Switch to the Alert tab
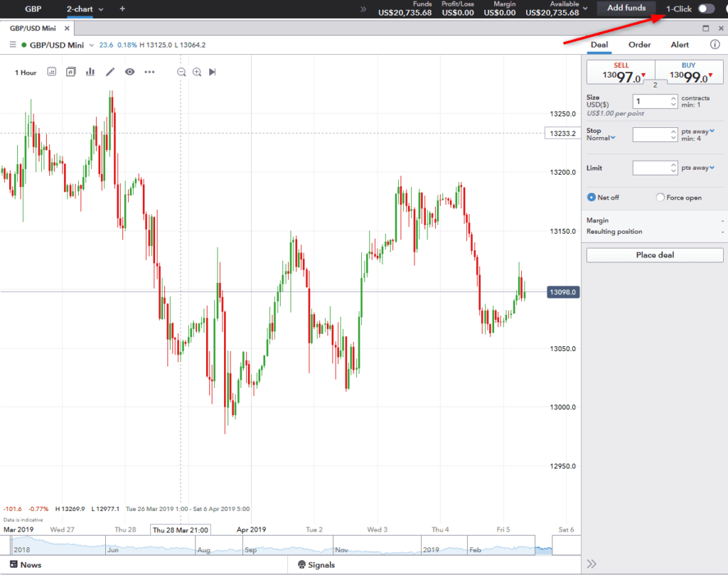 tap(680, 45)
